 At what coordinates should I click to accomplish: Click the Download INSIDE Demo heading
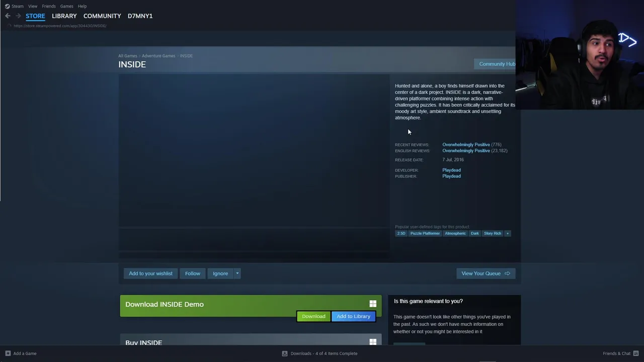(x=165, y=304)
